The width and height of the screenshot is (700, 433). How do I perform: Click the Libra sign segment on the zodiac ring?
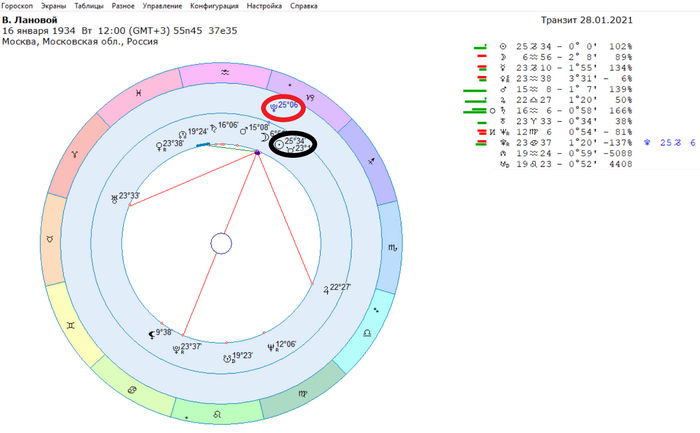[367, 333]
